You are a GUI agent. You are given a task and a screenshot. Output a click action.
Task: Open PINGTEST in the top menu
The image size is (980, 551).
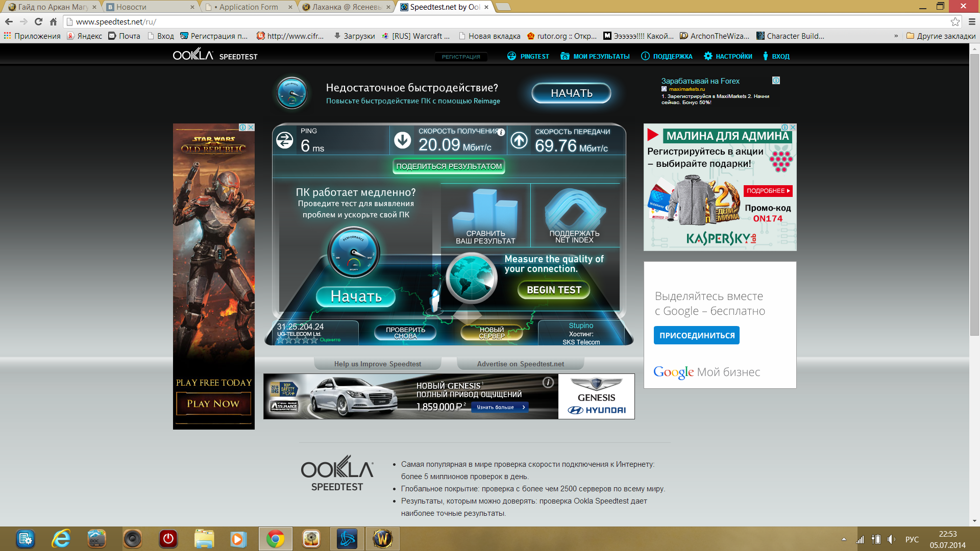tap(528, 56)
